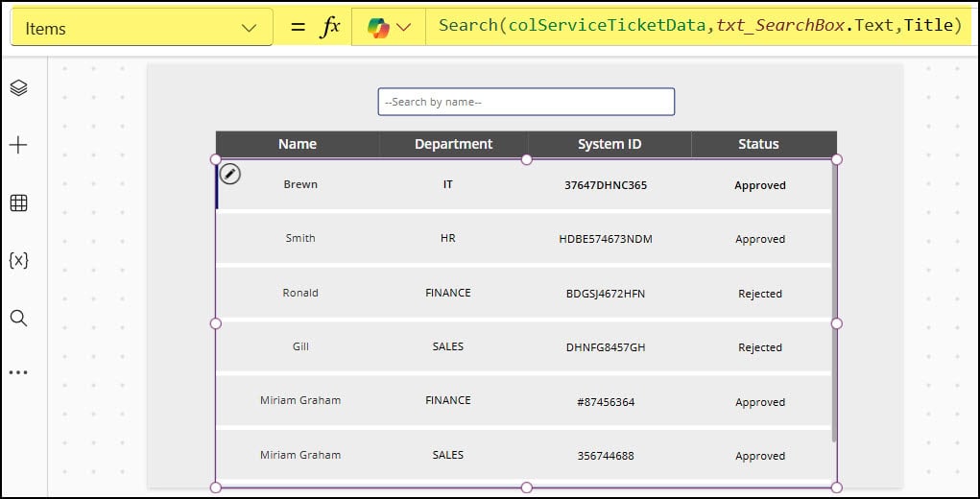Viewport: 980px width, 499px height.
Task: Focus the Search by name box
Action: click(x=526, y=102)
